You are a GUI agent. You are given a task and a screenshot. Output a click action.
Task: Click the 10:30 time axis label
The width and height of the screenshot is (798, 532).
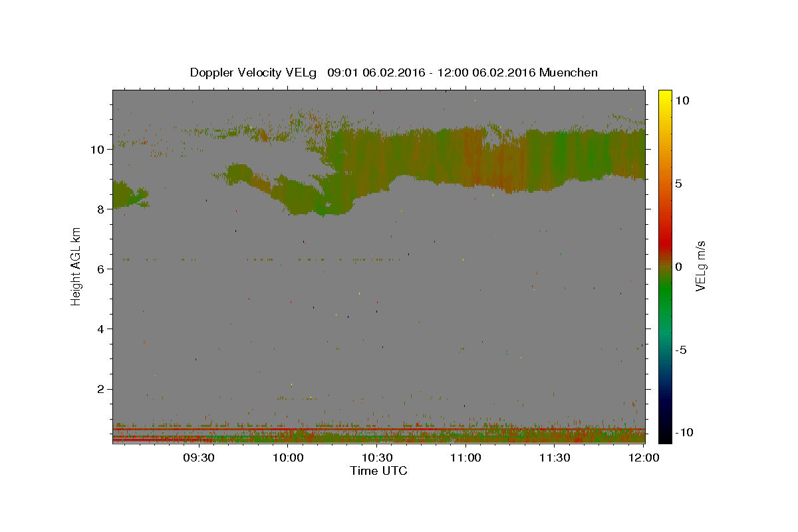point(377,458)
